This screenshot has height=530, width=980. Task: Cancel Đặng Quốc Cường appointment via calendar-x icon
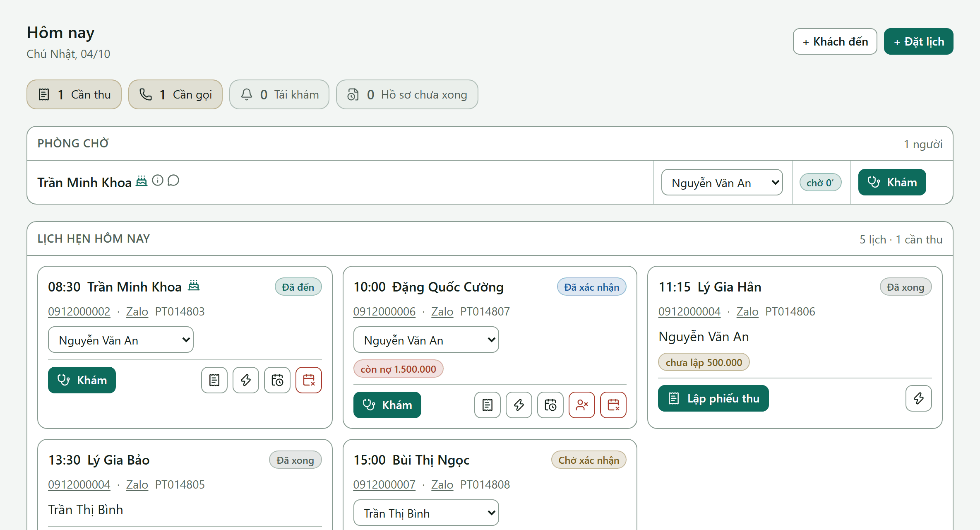coord(613,405)
